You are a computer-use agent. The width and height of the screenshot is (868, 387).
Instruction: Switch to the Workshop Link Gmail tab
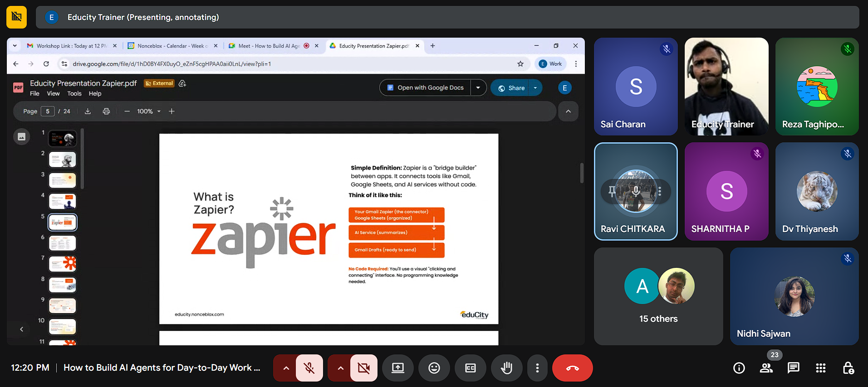pyautogui.click(x=72, y=46)
